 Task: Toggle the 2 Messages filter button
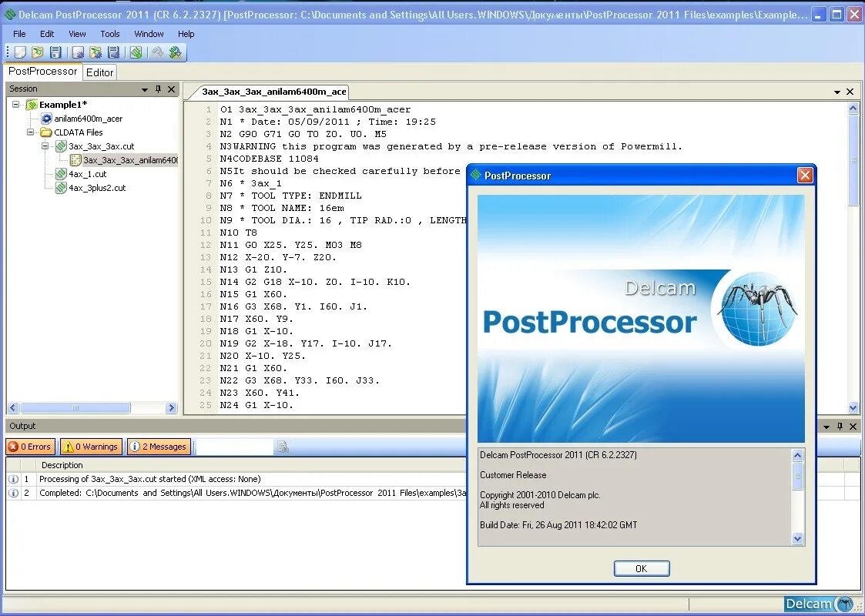(x=159, y=447)
